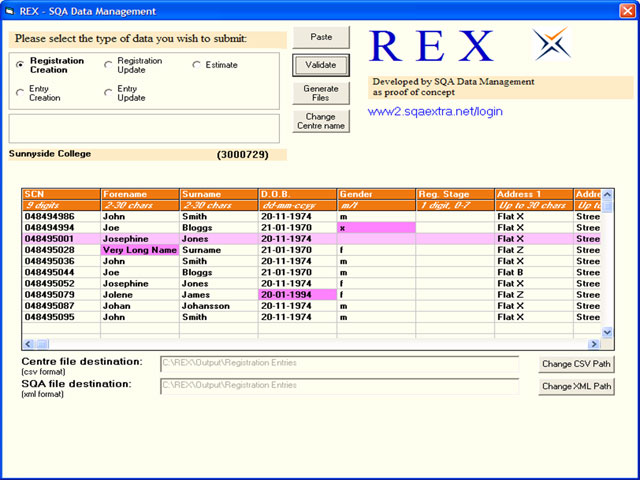640x480 pixels.
Task: Run the Validate button
Action: click(x=321, y=65)
